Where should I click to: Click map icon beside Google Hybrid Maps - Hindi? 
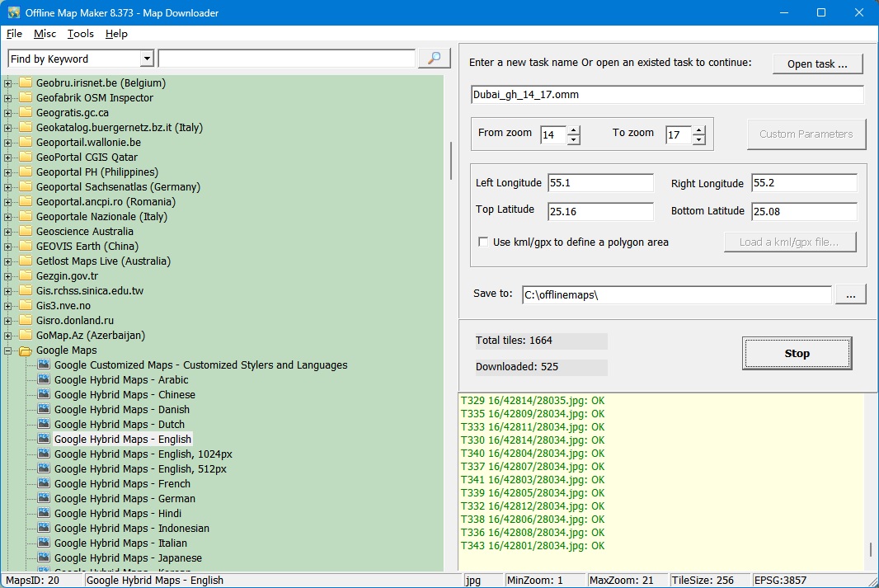click(44, 513)
